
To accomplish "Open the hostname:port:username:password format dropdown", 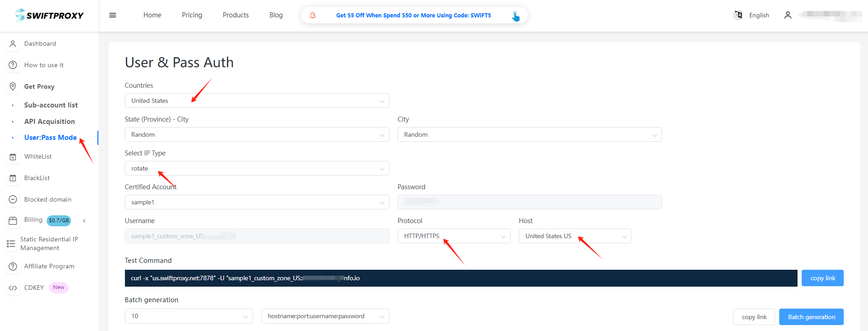I will (325, 316).
